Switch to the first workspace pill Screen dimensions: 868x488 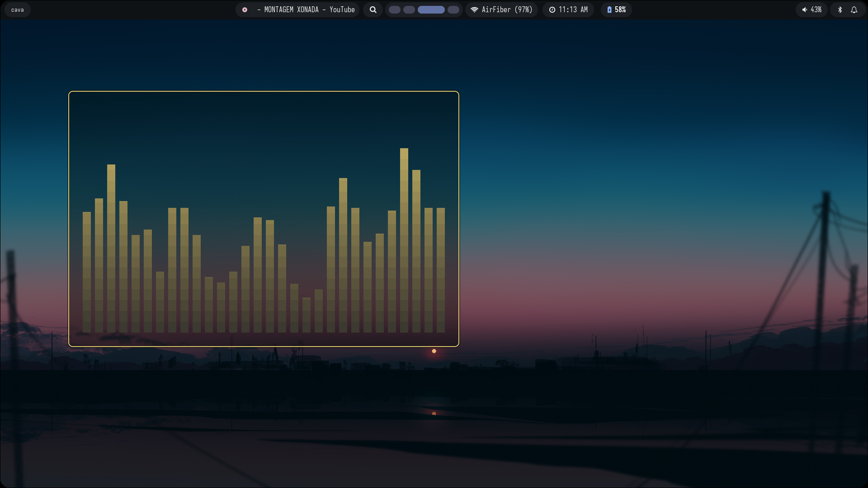(394, 9)
